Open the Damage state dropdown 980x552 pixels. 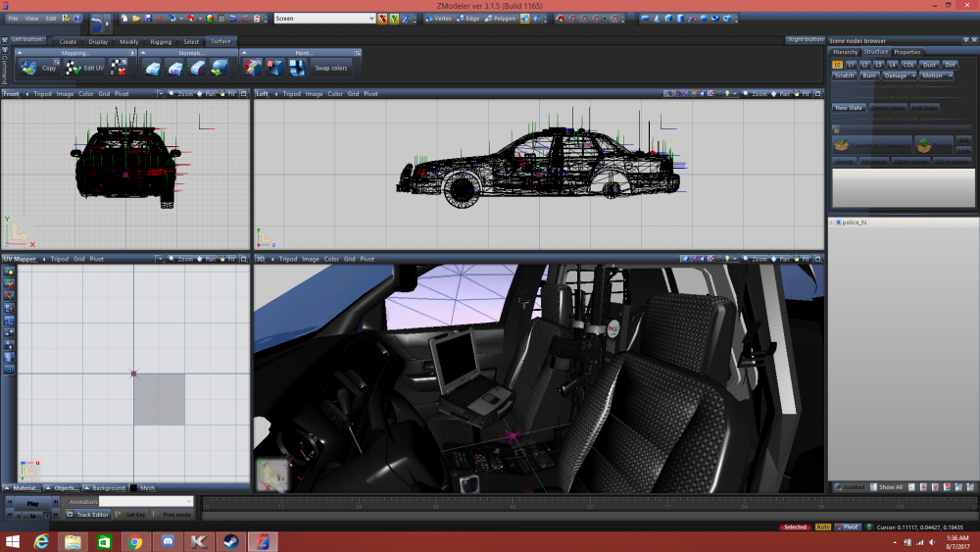899,75
